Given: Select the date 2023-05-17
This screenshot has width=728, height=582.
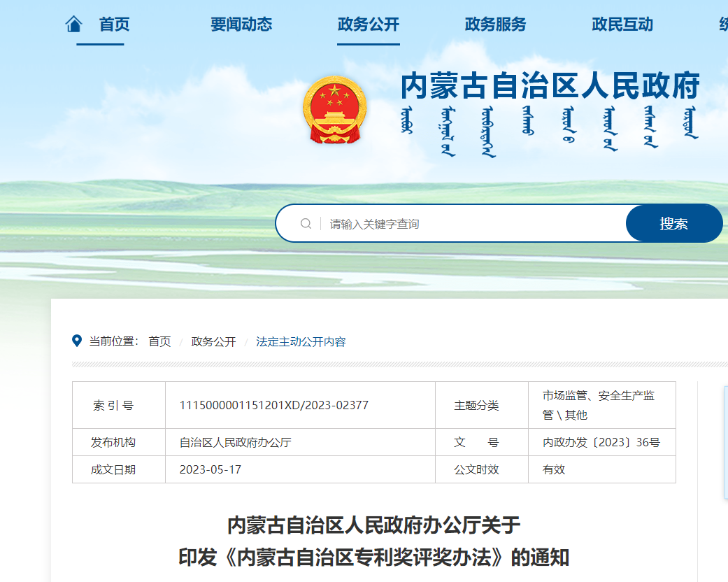Looking at the screenshot, I should [x=210, y=469].
